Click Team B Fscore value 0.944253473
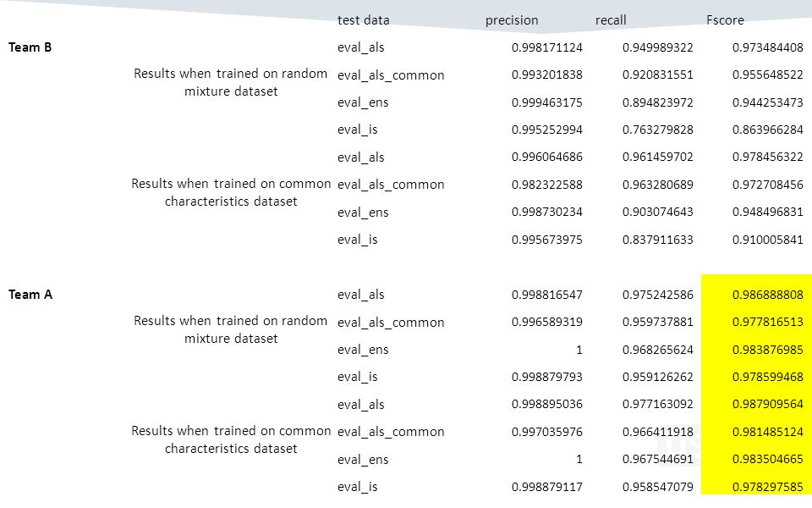Image resolution: width=812 pixels, height=508 pixels. (x=767, y=102)
